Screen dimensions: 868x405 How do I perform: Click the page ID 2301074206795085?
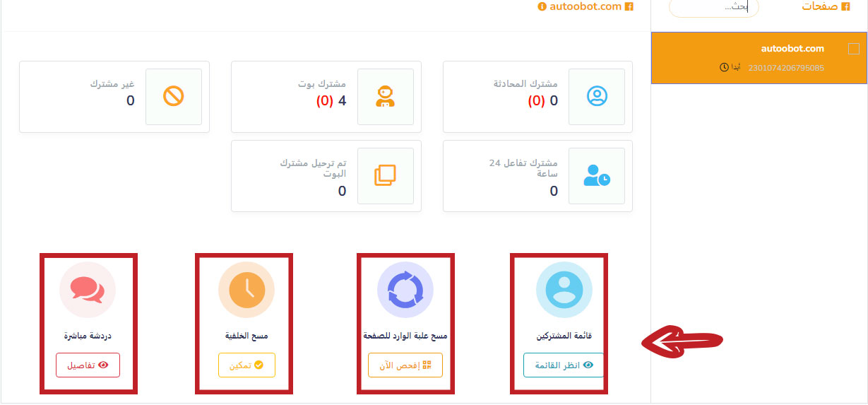785,68
